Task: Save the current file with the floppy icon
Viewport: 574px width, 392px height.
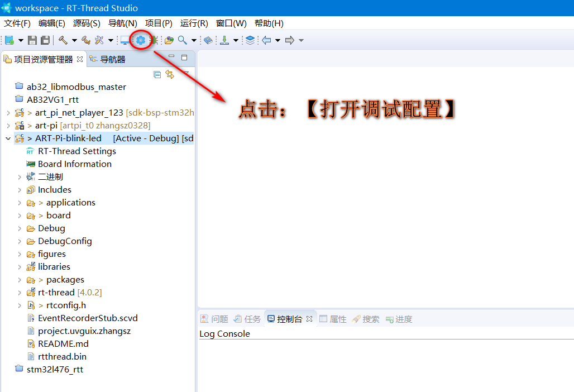Action: tap(32, 40)
